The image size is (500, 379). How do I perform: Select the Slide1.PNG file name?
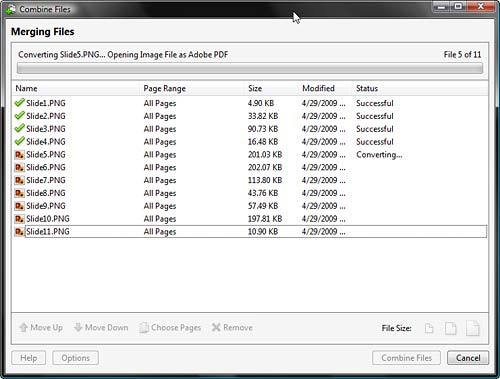point(46,103)
